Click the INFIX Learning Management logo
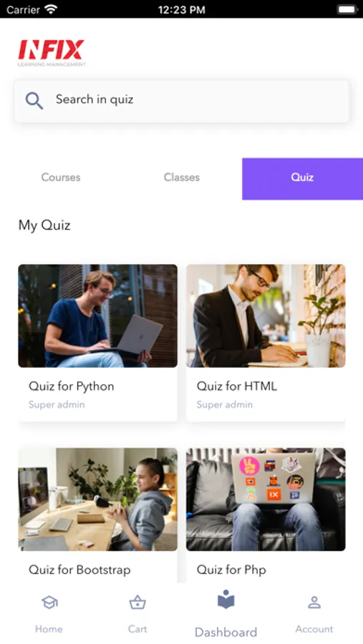 click(x=52, y=52)
